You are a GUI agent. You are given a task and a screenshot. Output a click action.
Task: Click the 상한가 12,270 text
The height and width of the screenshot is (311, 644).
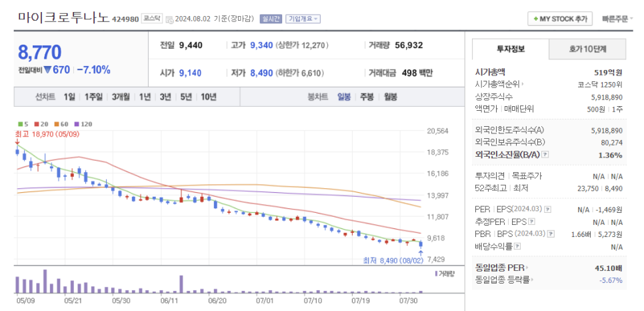pos(302,45)
